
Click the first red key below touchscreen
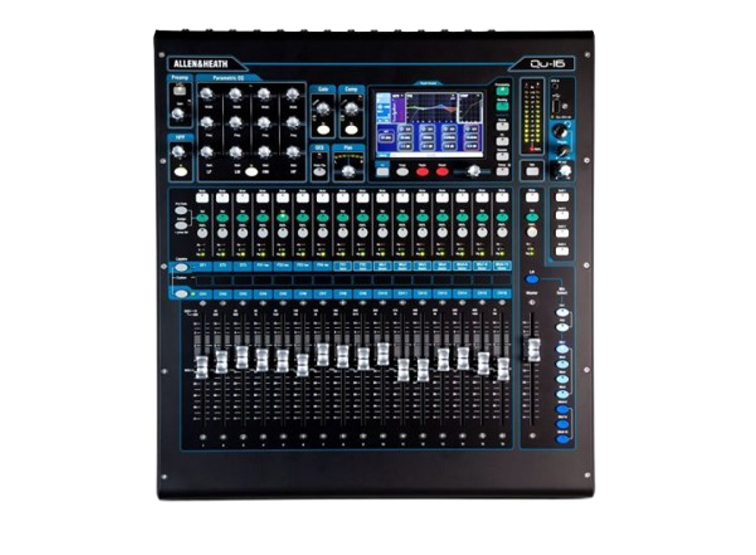(x=422, y=171)
